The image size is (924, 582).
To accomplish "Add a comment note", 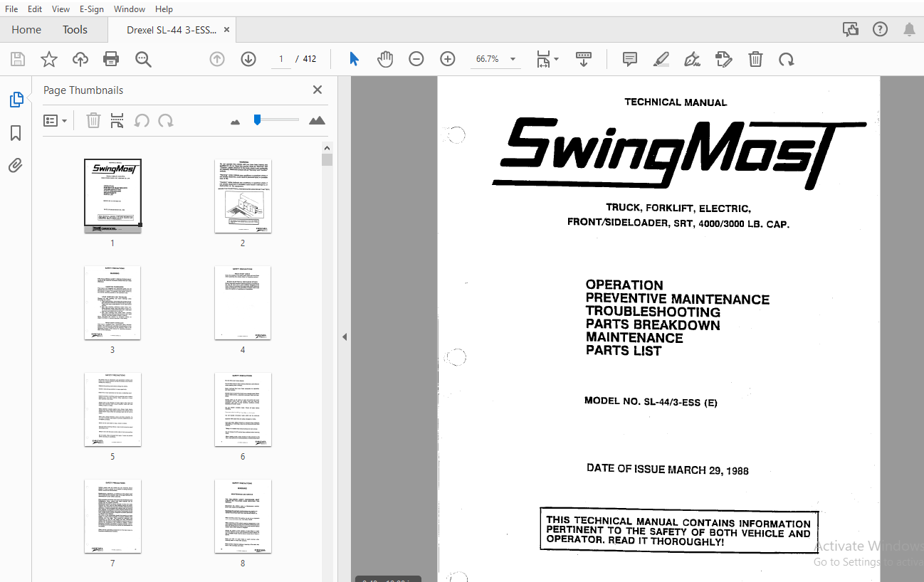I will tap(629, 59).
